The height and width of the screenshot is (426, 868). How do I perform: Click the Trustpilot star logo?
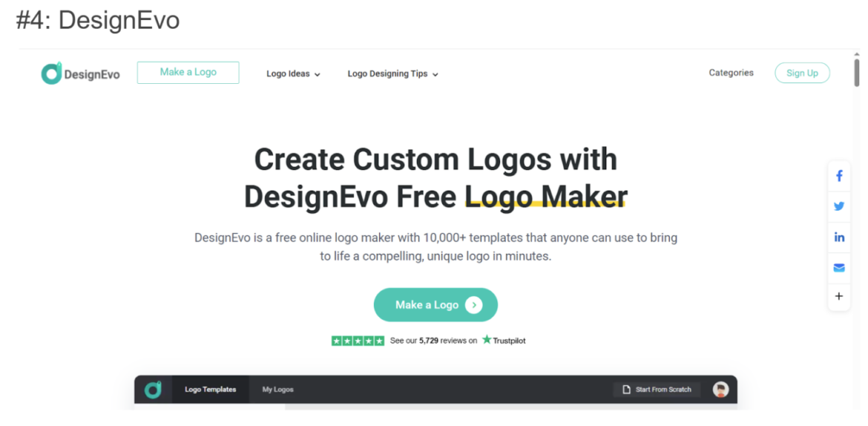(x=487, y=340)
